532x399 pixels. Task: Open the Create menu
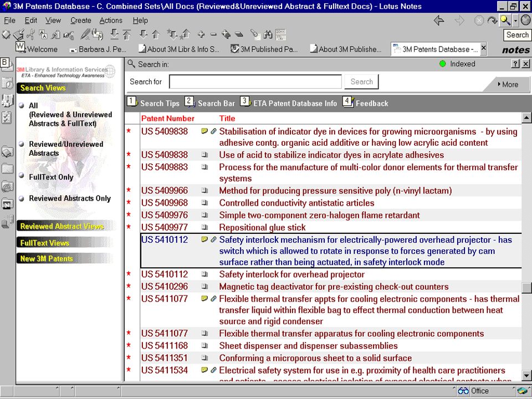[x=81, y=21]
